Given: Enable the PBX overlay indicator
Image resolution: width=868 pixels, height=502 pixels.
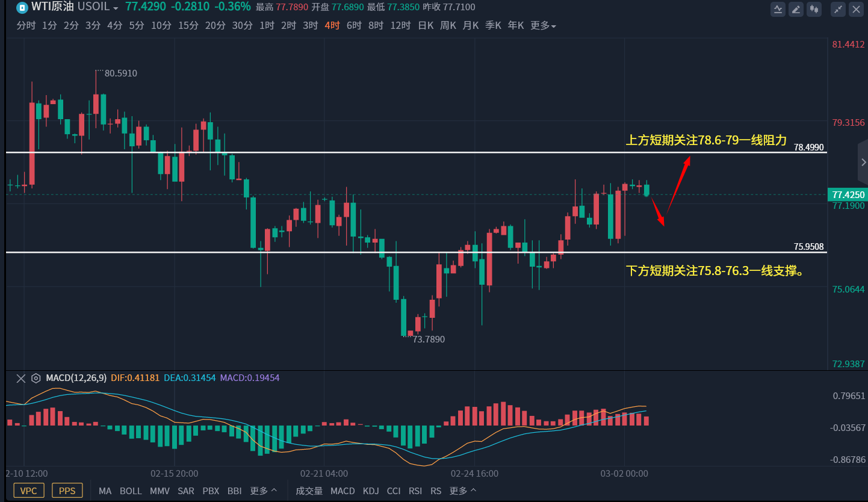Looking at the screenshot, I should 211,491.
